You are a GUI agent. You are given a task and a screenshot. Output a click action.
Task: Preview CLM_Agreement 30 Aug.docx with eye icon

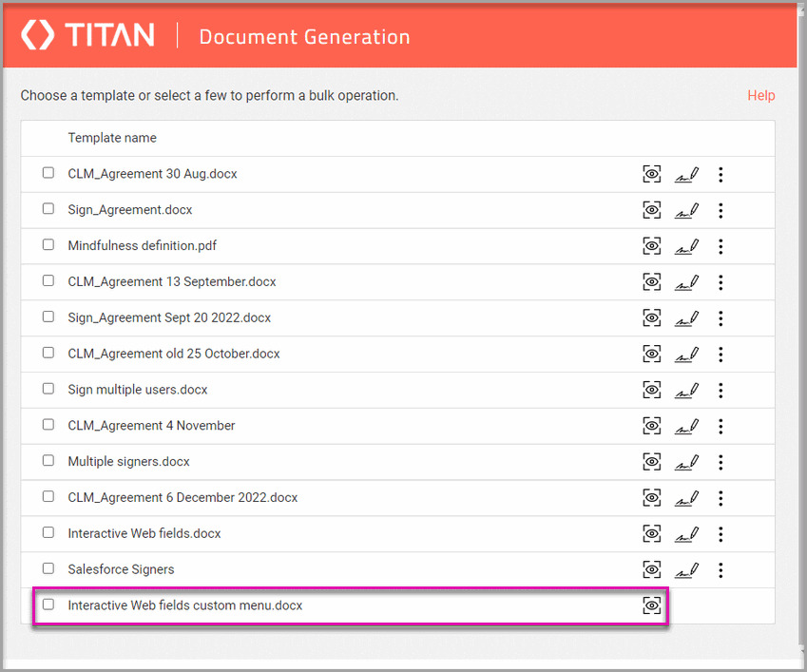[651, 174]
